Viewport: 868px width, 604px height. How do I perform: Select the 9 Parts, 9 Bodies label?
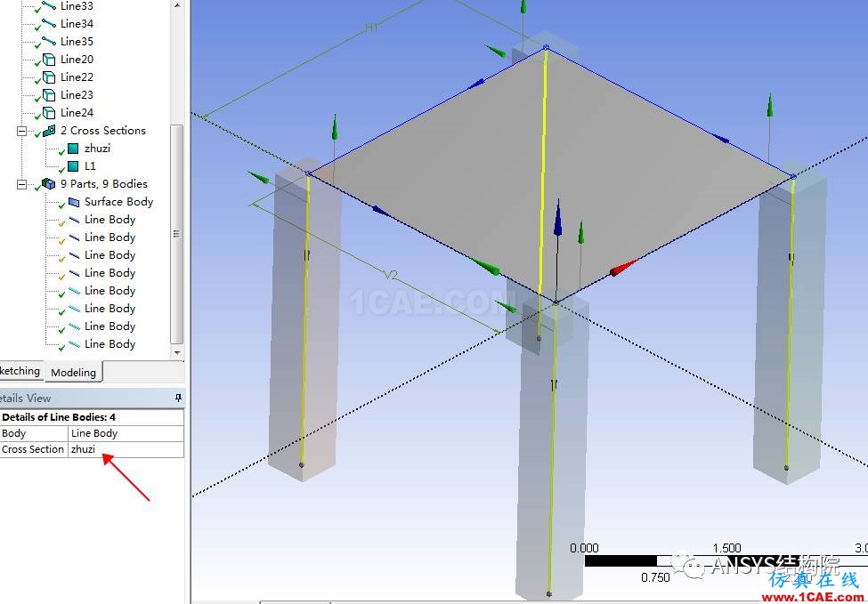[x=104, y=183]
